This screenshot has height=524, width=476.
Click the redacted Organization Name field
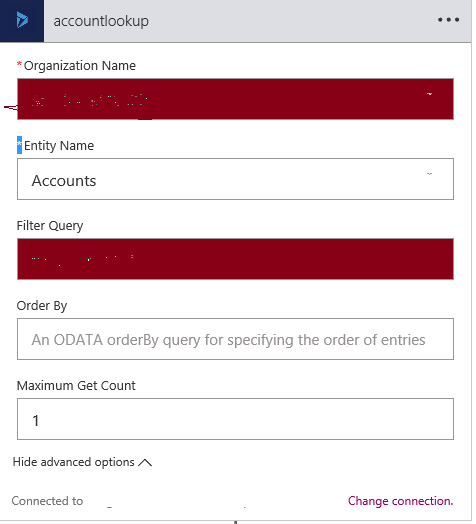pos(235,99)
